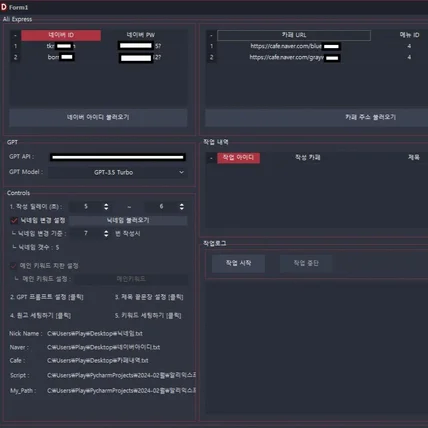This screenshot has height=428, width=428.
Task: Toggle the '닉네임 변경 설정' checkbox
Action: point(14,220)
